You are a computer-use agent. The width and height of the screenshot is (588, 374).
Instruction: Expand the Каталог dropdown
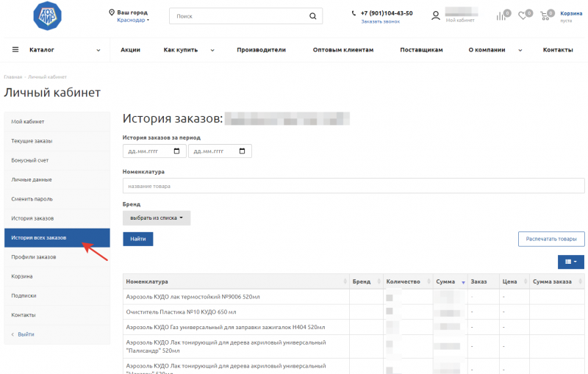[98, 50]
